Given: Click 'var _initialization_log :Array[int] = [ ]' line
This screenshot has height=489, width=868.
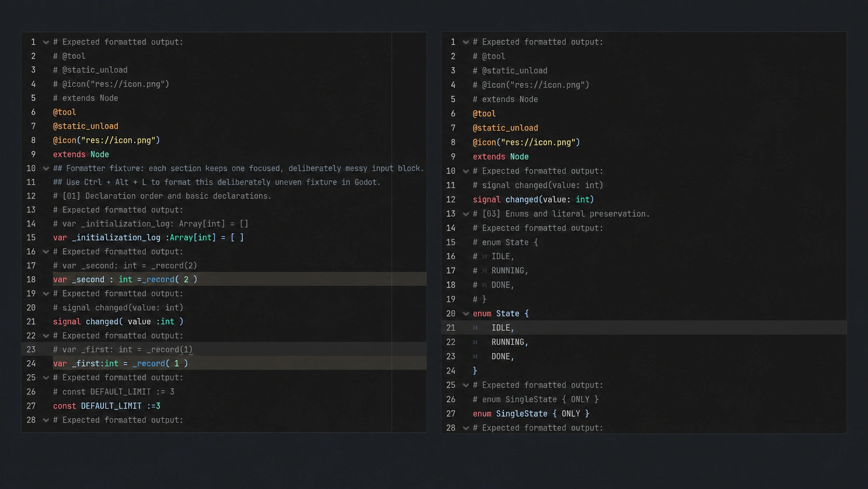Looking at the screenshot, I should [148, 237].
